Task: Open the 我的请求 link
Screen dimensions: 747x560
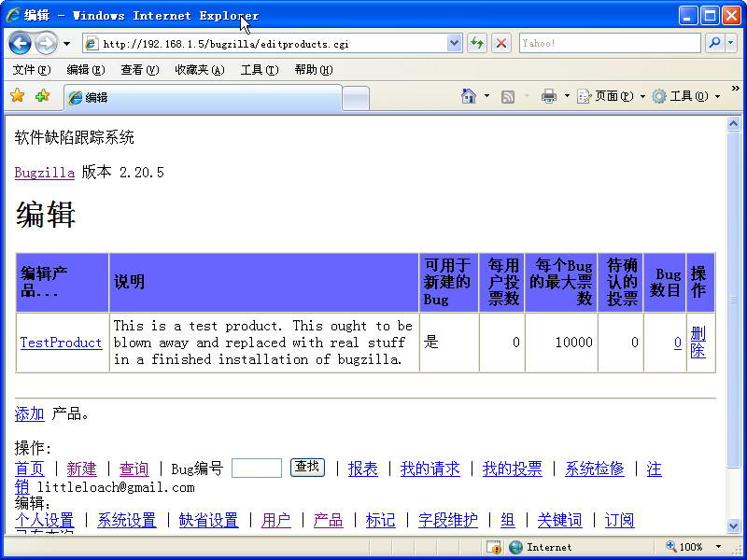Action: [430, 469]
